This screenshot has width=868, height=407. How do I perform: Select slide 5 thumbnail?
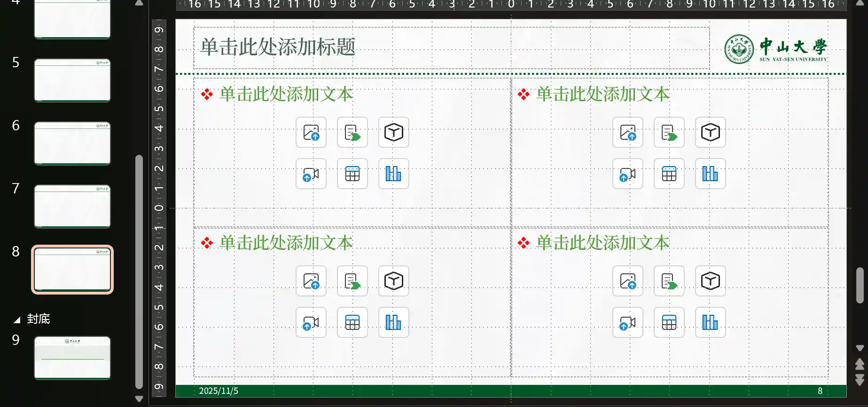point(72,80)
